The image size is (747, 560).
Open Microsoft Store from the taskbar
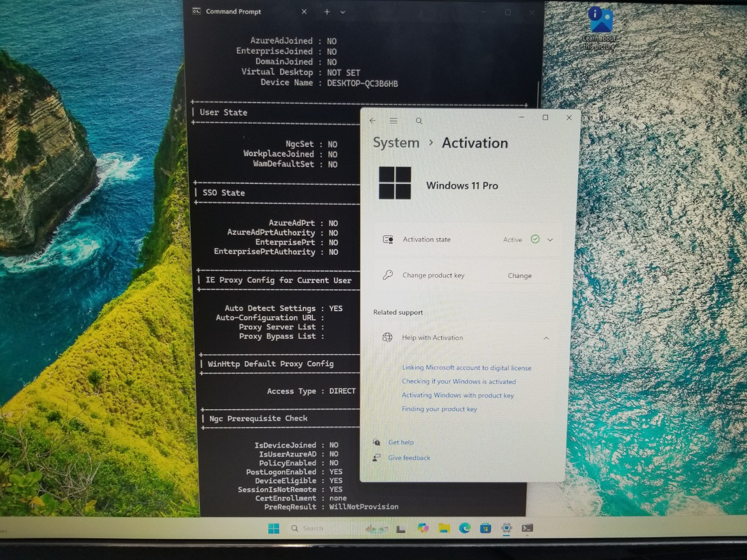coord(486,528)
